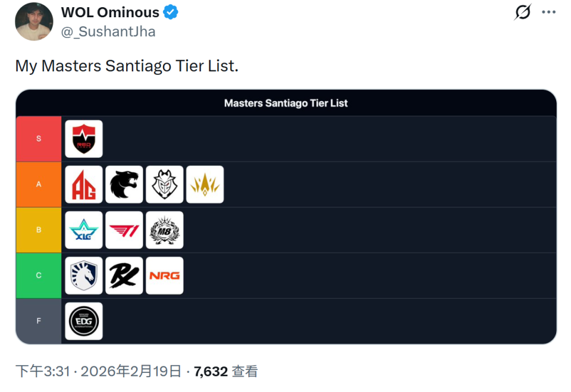The height and width of the screenshot is (392, 571).
Task: Click the Team Liquid horse logo
Action: [84, 275]
